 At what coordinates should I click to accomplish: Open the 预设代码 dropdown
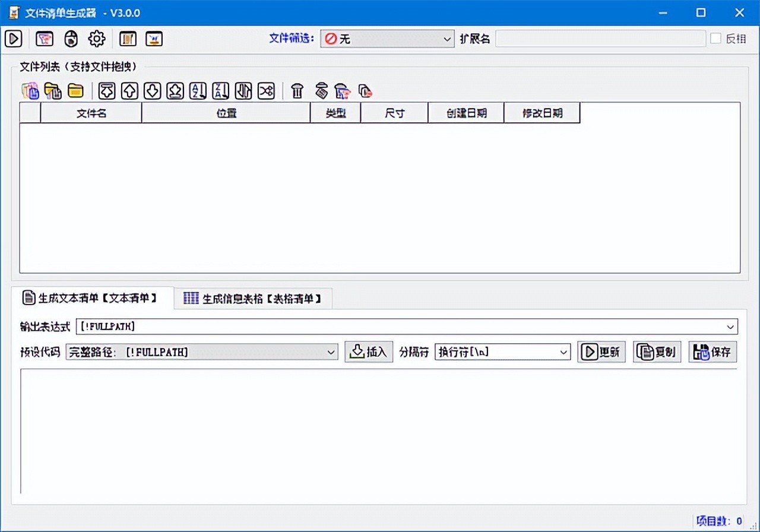click(x=202, y=352)
